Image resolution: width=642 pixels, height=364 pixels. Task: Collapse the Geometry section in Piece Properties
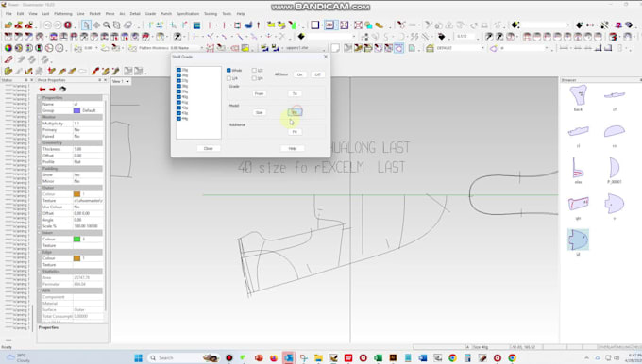40,142
